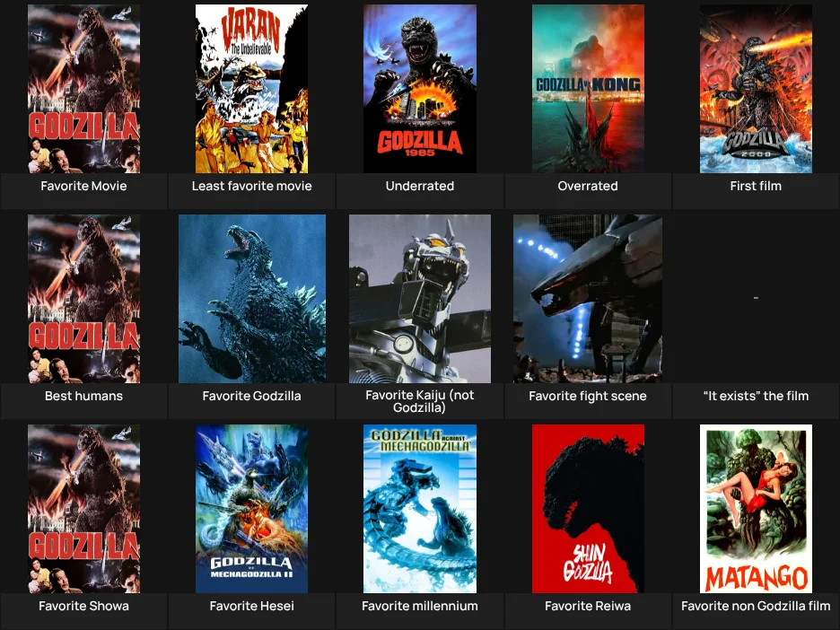Select "Favorite non Godzilla film" caption
840x630 pixels.
point(756,606)
